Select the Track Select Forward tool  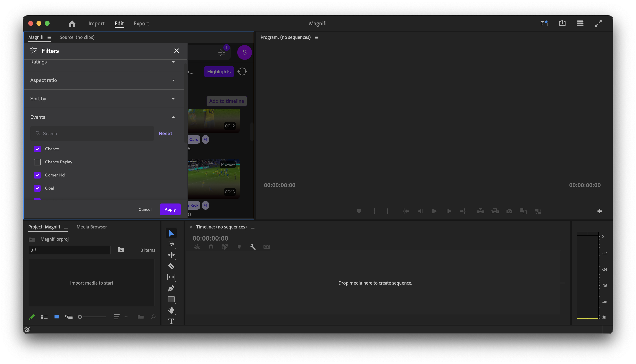[x=171, y=244]
